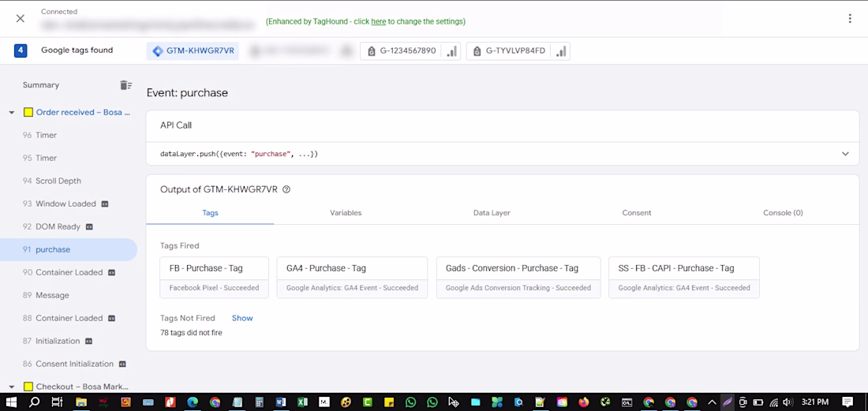
Task: Click the count badge before Google tags found
Action: click(21, 50)
